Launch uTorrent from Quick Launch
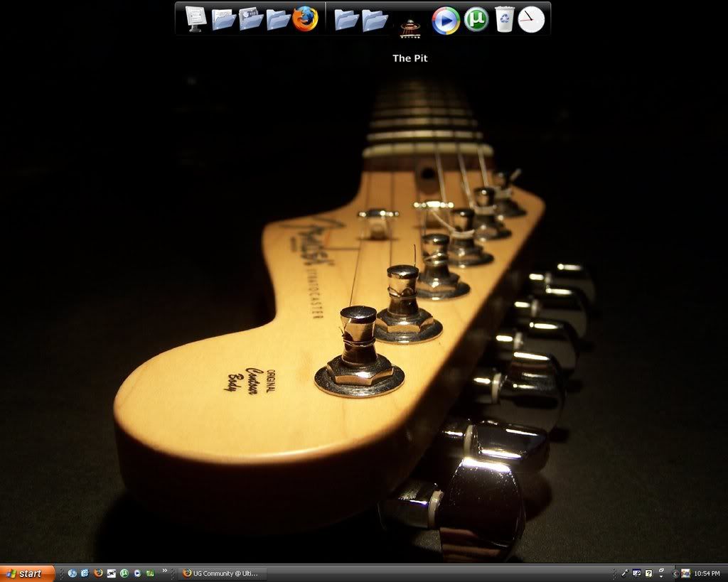Image resolution: width=728 pixels, height=582 pixels. [x=124, y=573]
